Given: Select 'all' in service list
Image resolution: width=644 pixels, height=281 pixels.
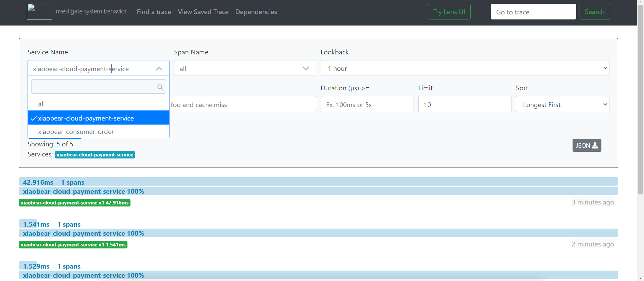Looking at the screenshot, I should point(99,104).
